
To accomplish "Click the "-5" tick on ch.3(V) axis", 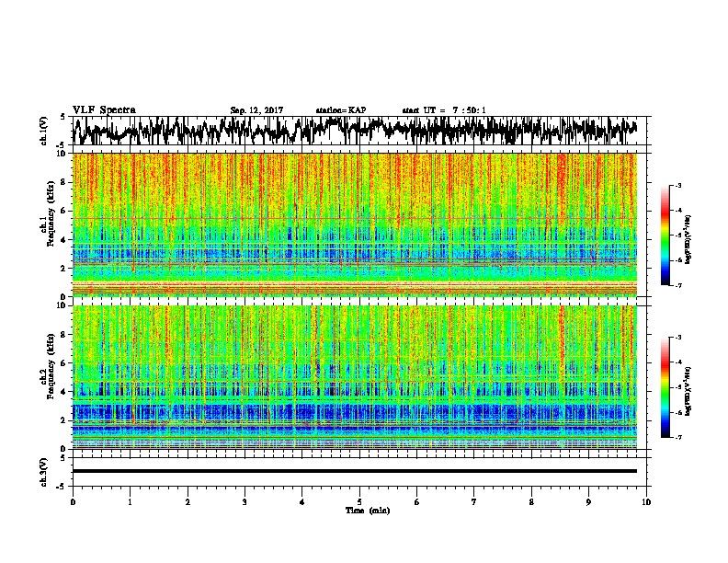I will 63,487.
